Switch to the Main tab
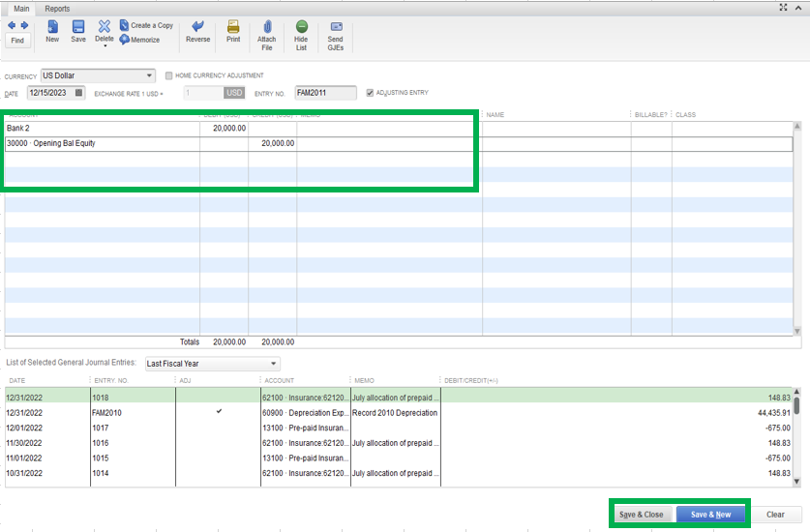Viewport: 810px width, 532px height. (x=21, y=9)
